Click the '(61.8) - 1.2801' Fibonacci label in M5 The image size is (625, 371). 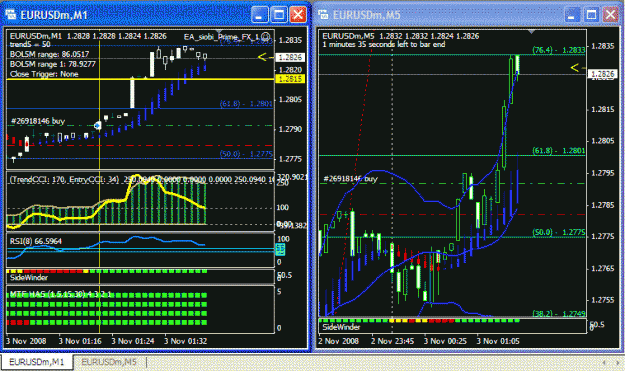click(x=558, y=151)
